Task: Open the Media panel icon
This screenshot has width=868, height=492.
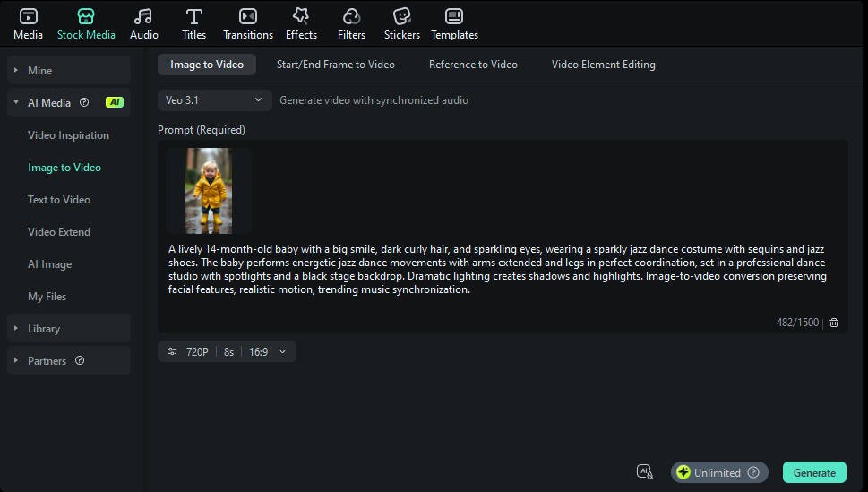Action: [x=29, y=17]
